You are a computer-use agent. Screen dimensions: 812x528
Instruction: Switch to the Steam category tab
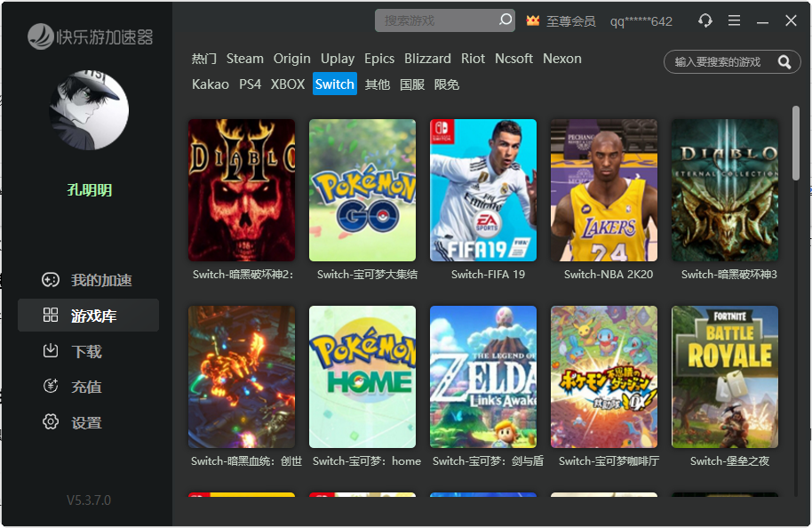(x=245, y=59)
